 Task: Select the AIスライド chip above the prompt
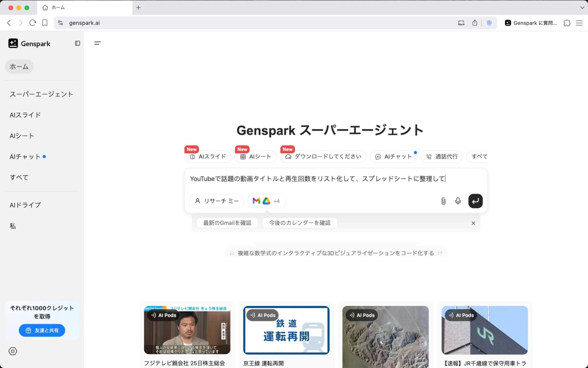pyautogui.click(x=208, y=157)
